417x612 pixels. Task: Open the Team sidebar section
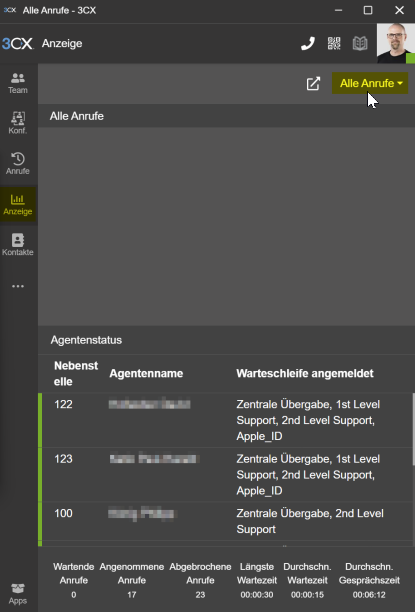(x=18, y=84)
